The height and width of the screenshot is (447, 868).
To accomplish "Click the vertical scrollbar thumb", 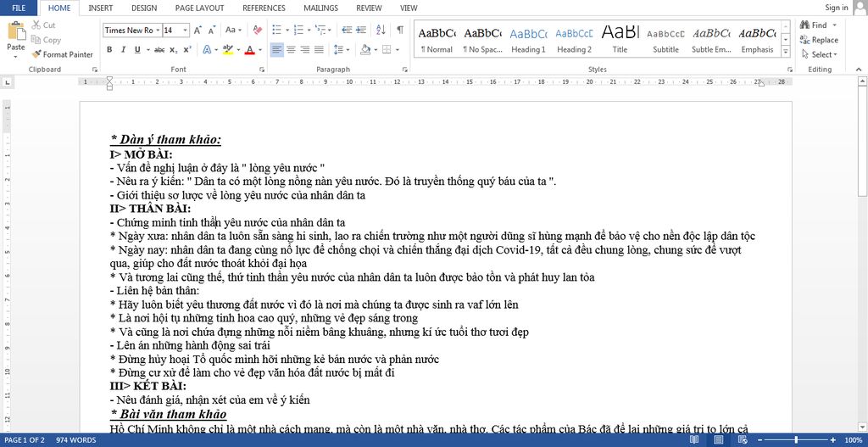I will click(862, 142).
